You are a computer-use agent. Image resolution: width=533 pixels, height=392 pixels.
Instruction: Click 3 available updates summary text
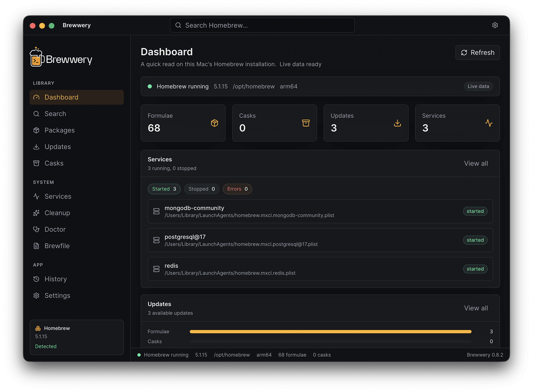pos(170,313)
